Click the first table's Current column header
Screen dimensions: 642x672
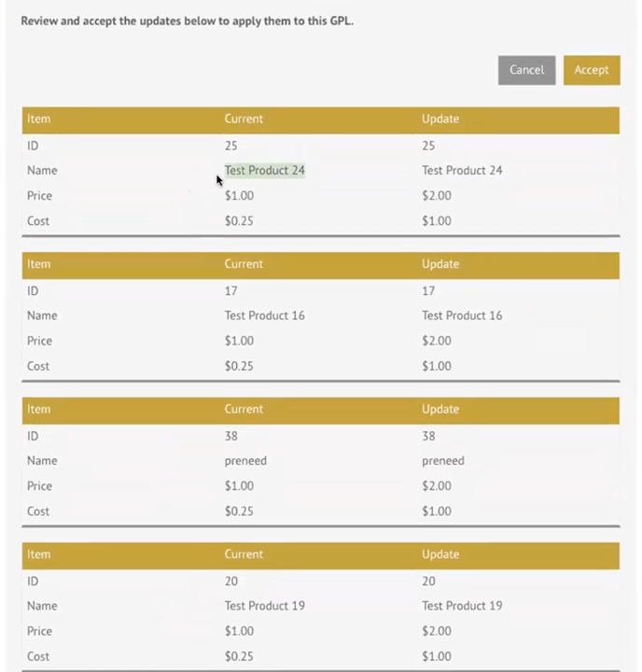click(x=244, y=119)
